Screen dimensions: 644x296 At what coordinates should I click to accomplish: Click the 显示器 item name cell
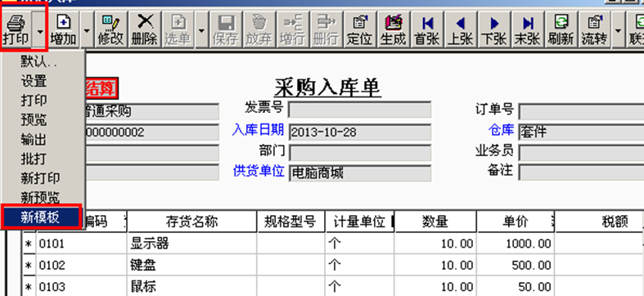(x=191, y=244)
